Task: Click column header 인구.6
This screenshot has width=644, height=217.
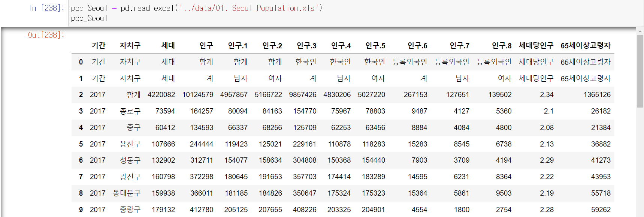Action: 417,45
